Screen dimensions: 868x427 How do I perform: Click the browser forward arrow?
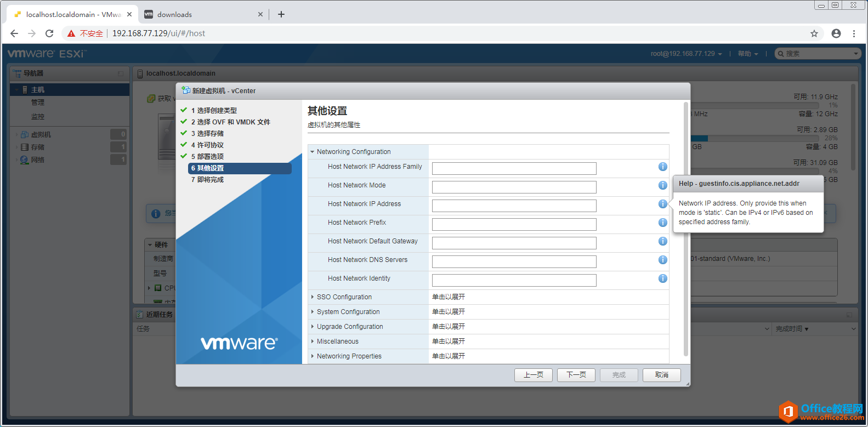coord(32,33)
